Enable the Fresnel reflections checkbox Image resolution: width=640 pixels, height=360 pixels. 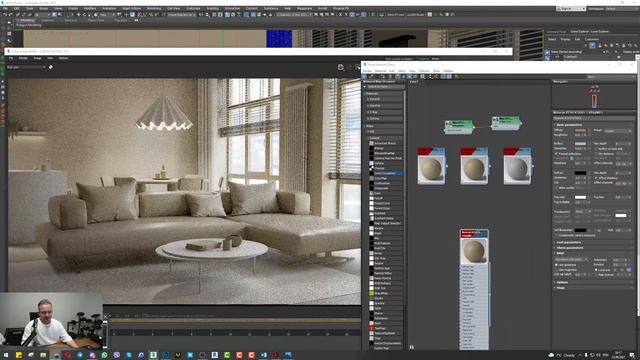click(556, 154)
